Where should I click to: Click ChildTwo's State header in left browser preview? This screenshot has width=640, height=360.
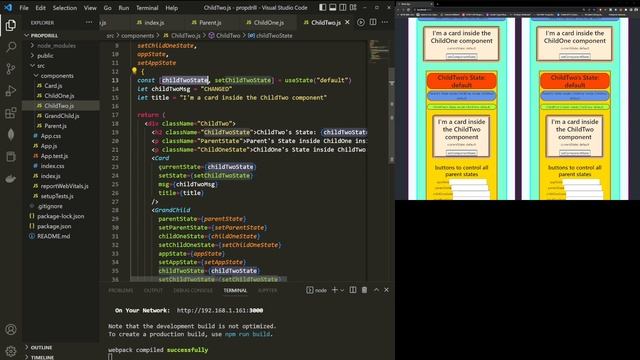pos(461,81)
